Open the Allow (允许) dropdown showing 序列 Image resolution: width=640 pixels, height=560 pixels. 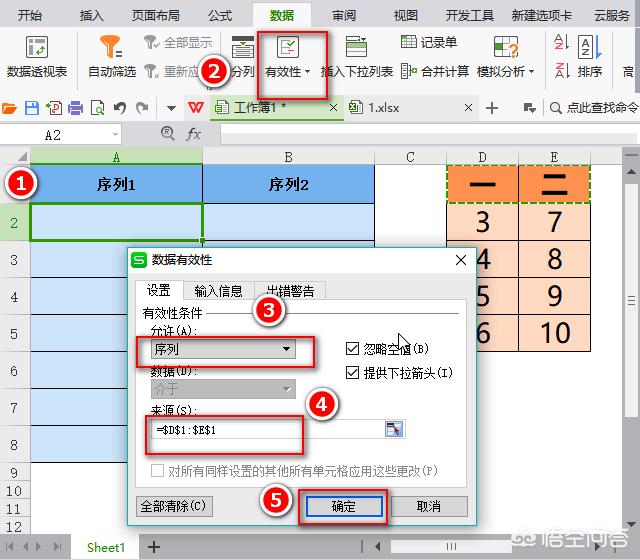(223, 349)
